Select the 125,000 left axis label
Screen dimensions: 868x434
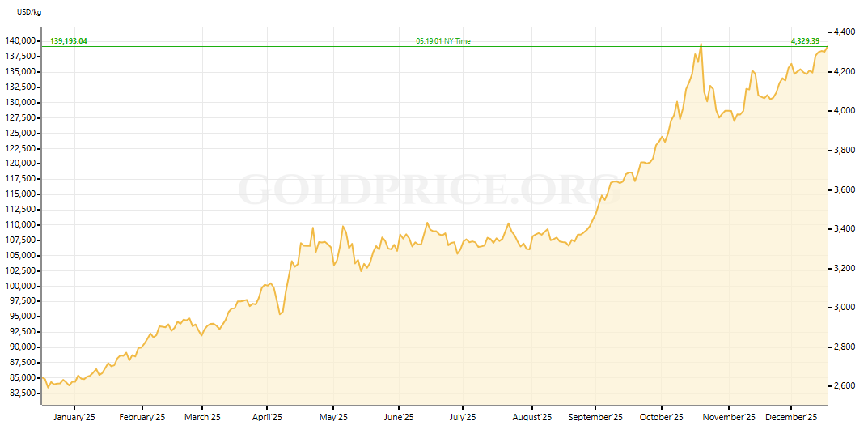20,133
